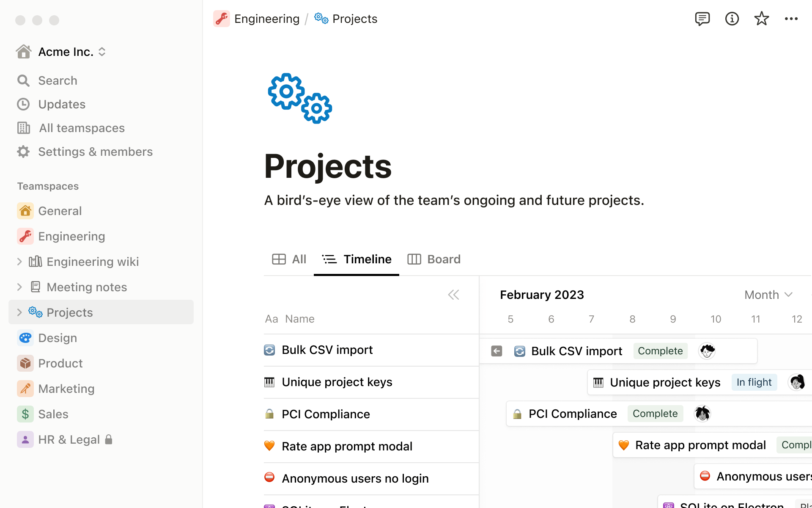Select the Month dropdown for timeline
Image resolution: width=812 pixels, height=508 pixels.
click(767, 294)
